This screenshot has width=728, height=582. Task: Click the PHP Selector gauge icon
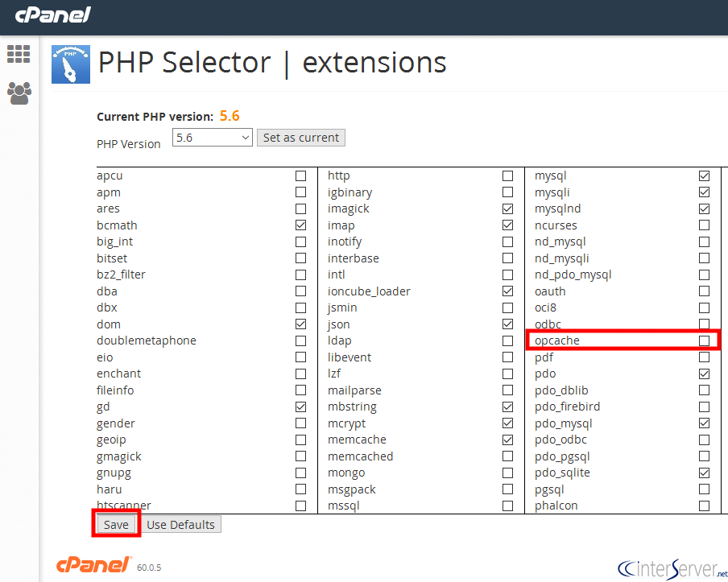point(71,64)
